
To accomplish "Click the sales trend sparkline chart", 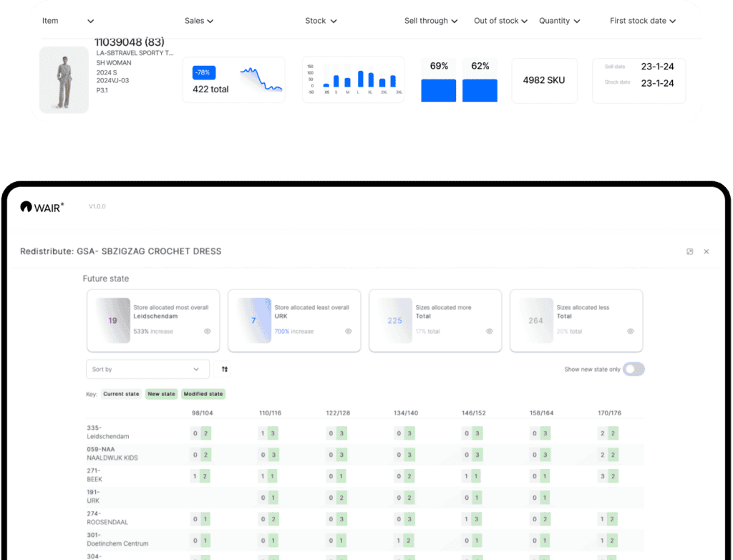I will (261, 79).
